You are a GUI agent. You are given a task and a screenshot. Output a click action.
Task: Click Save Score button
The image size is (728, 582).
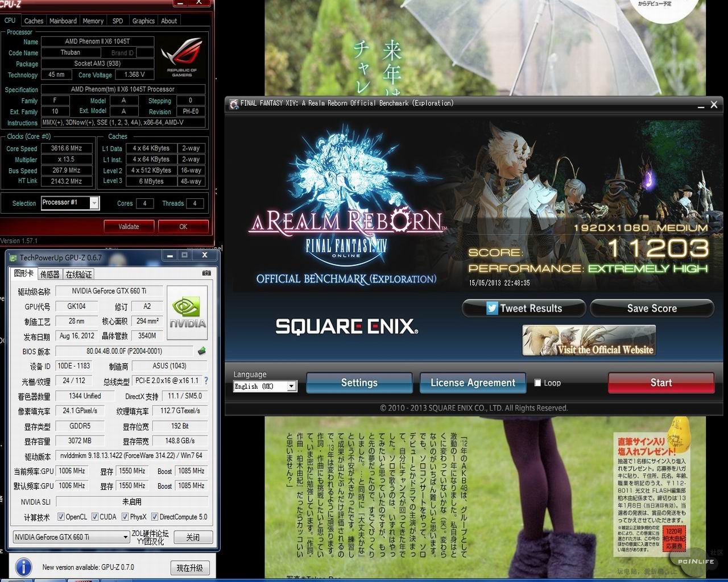[652, 309]
